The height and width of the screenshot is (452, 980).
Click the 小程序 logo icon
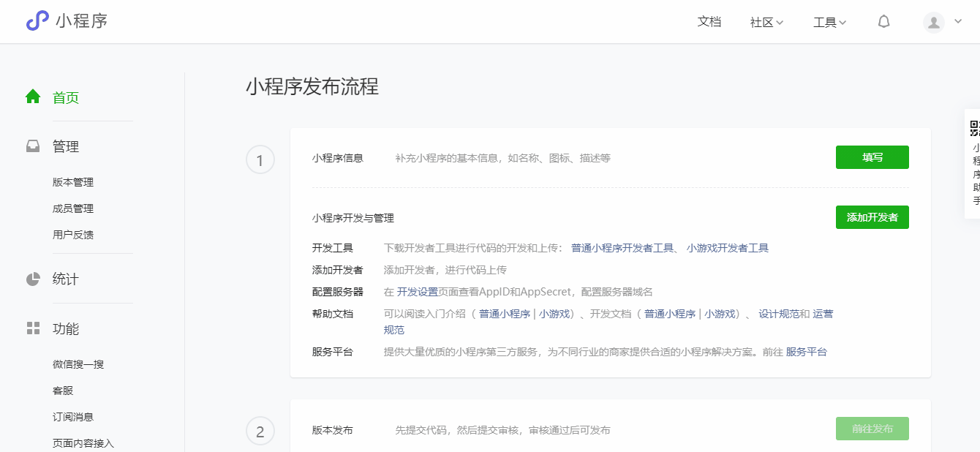coord(38,20)
